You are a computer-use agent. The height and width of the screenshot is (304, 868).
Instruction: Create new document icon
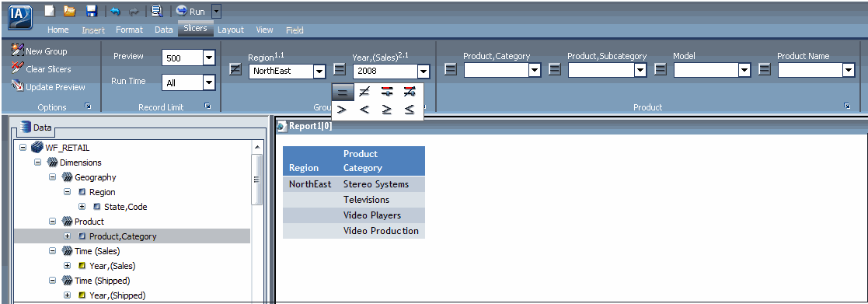pyautogui.click(x=50, y=11)
